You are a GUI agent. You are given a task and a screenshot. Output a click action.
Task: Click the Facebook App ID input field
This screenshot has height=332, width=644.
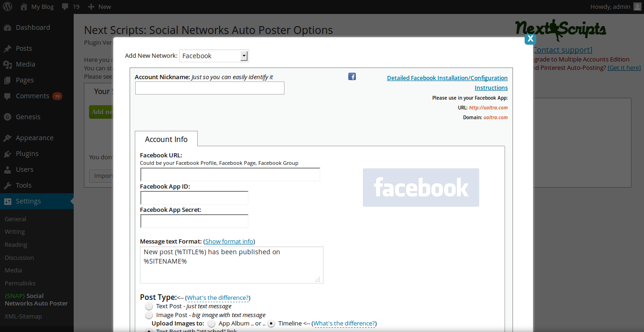click(194, 198)
